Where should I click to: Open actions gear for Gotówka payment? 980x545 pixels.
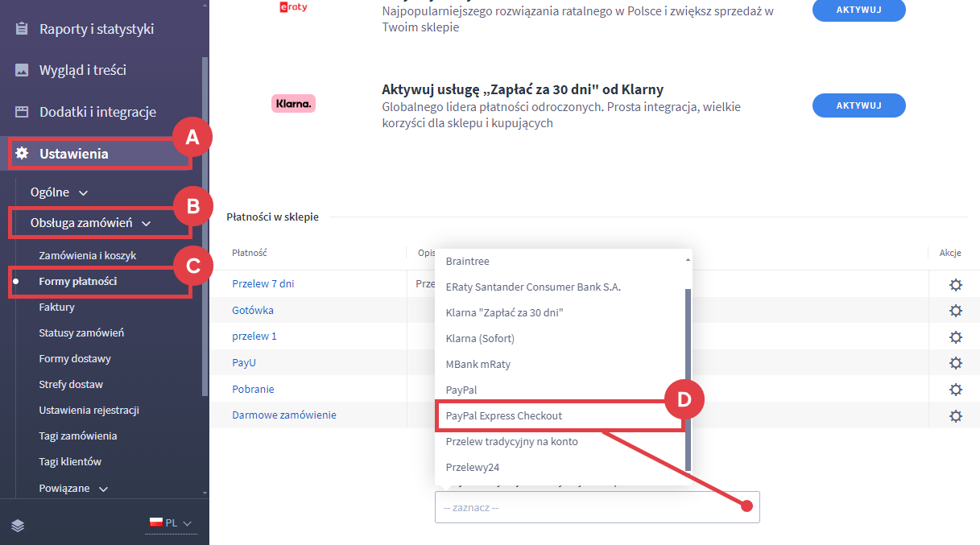(x=955, y=311)
